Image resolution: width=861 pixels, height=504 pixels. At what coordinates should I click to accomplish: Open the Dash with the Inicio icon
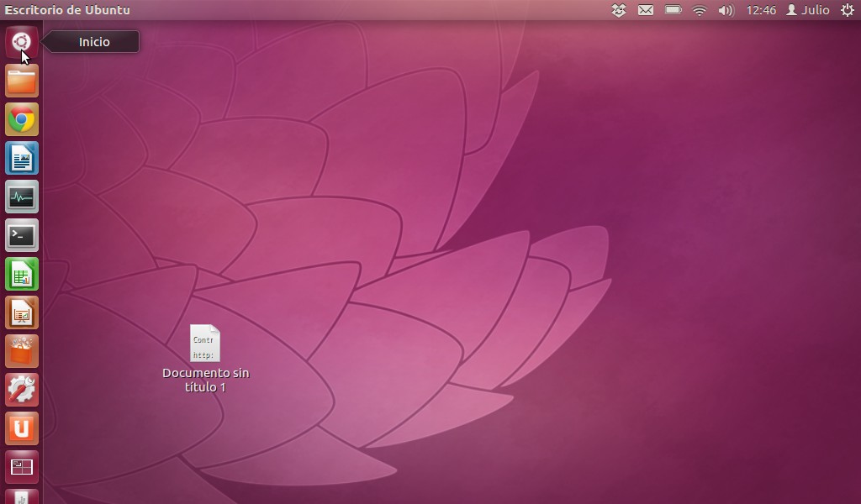pyautogui.click(x=21, y=41)
